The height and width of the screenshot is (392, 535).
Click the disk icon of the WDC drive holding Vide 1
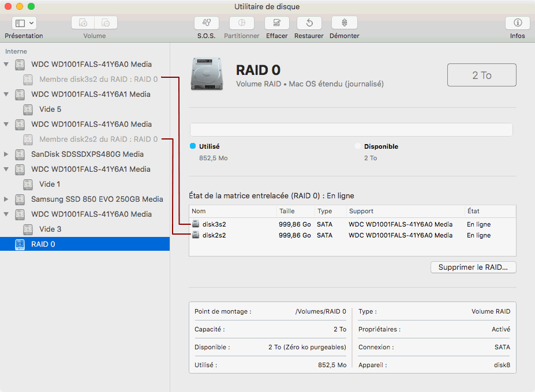[20, 169]
